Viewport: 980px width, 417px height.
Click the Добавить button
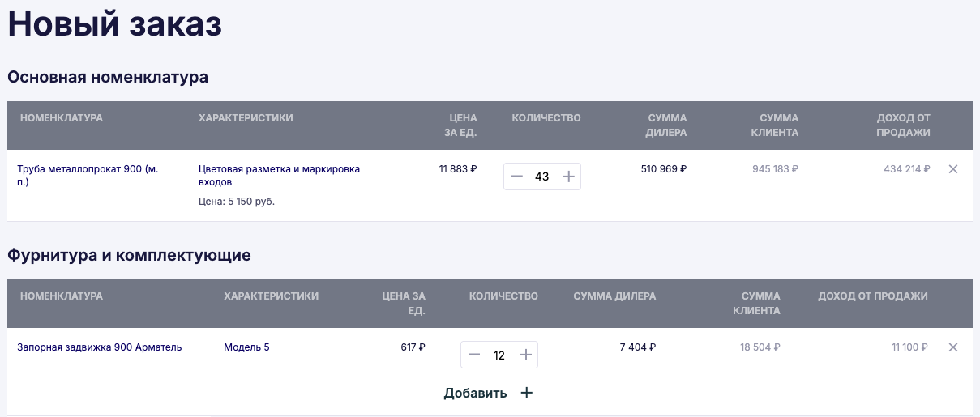coord(476,393)
